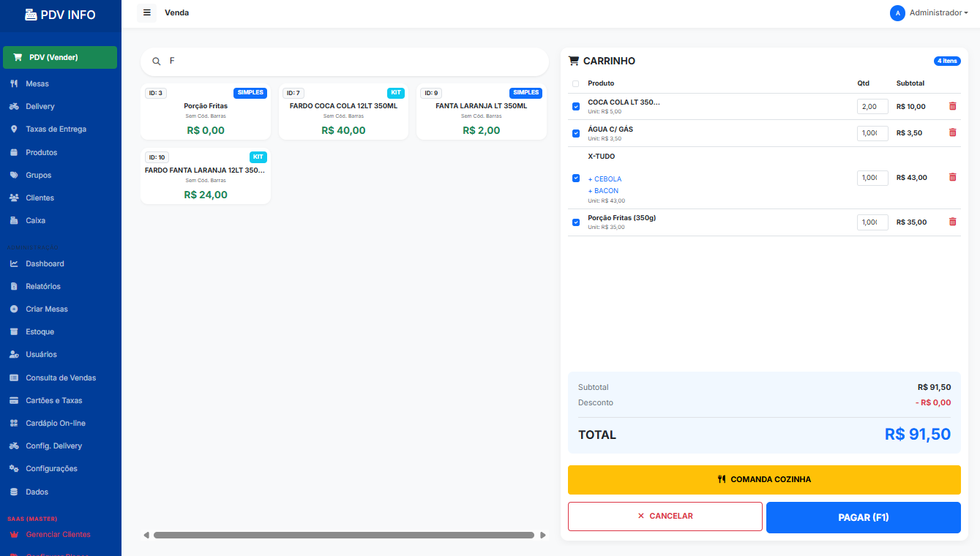Click the Gerenciar Clientes crown icon
This screenshot has height=556, width=980.
click(x=14, y=535)
